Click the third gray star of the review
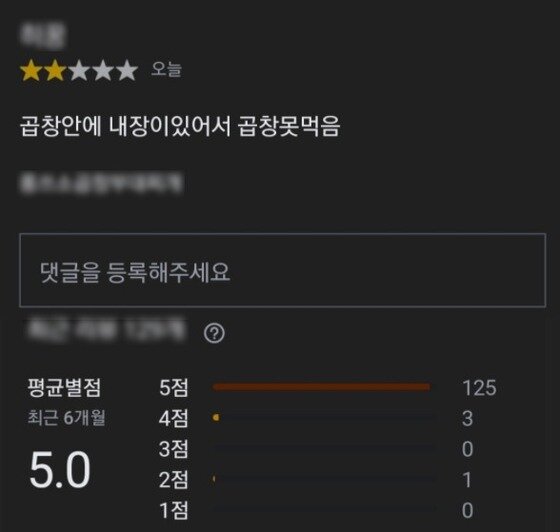 point(79,70)
